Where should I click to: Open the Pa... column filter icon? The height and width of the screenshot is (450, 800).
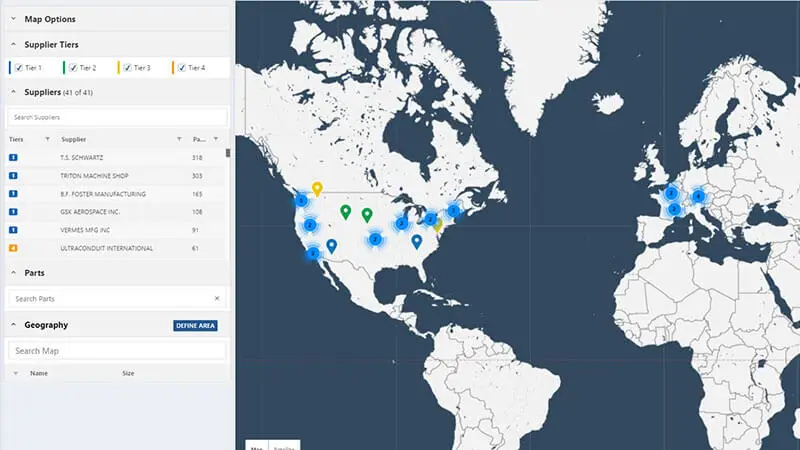[216, 139]
